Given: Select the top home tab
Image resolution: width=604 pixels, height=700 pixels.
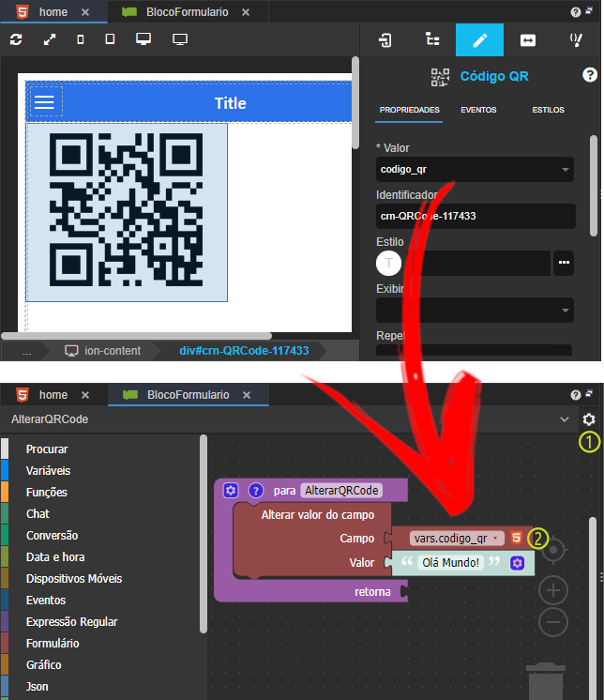Looking at the screenshot, I should [x=53, y=12].
